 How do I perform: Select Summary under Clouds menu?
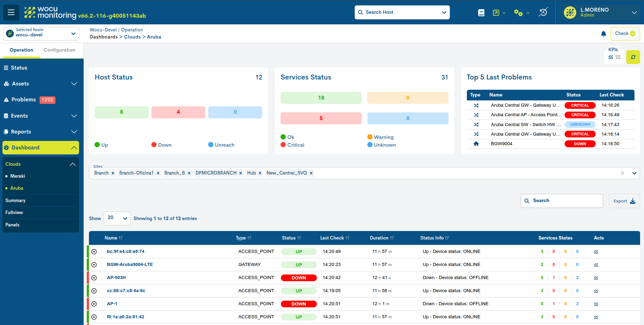pyautogui.click(x=16, y=200)
